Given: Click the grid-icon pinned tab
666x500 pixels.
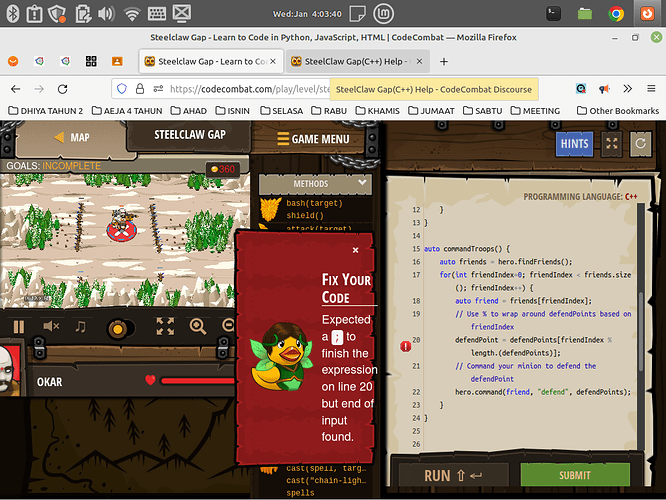Looking at the screenshot, I should pos(91,61).
